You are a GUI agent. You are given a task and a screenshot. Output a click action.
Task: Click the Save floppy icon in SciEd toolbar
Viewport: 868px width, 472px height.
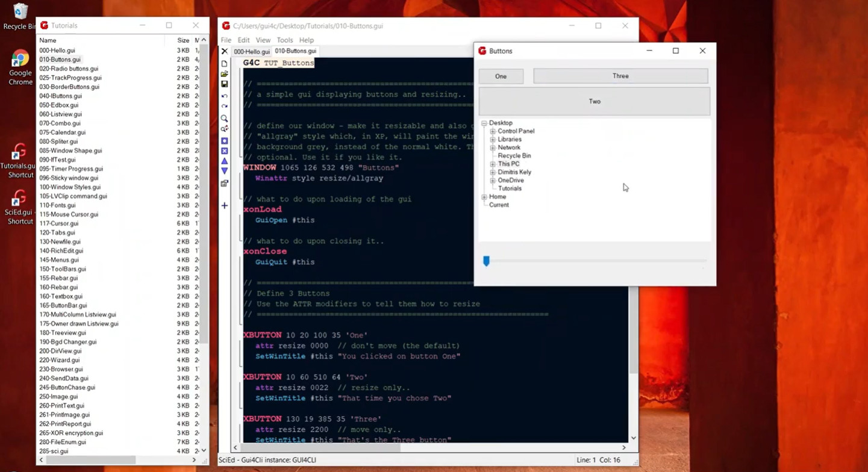pyautogui.click(x=224, y=84)
